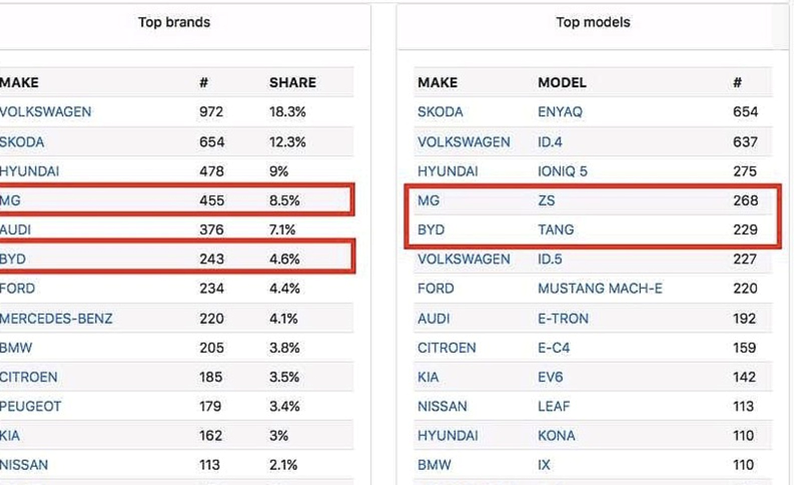The image size is (794, 485).
Task: Select NISSAN link in the LEAF row
Action: [x=440, y=407]
